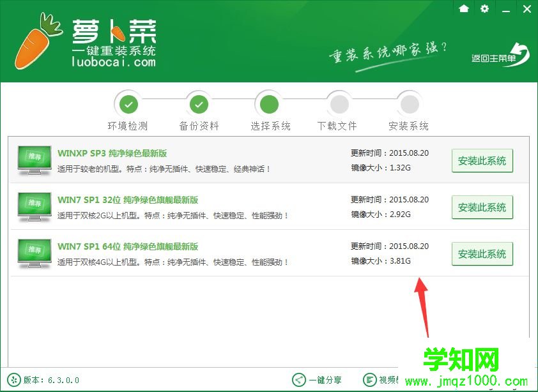538x392 pixels.
Task: Click the 环境检测 step label
Action: [x=128, y=126]
